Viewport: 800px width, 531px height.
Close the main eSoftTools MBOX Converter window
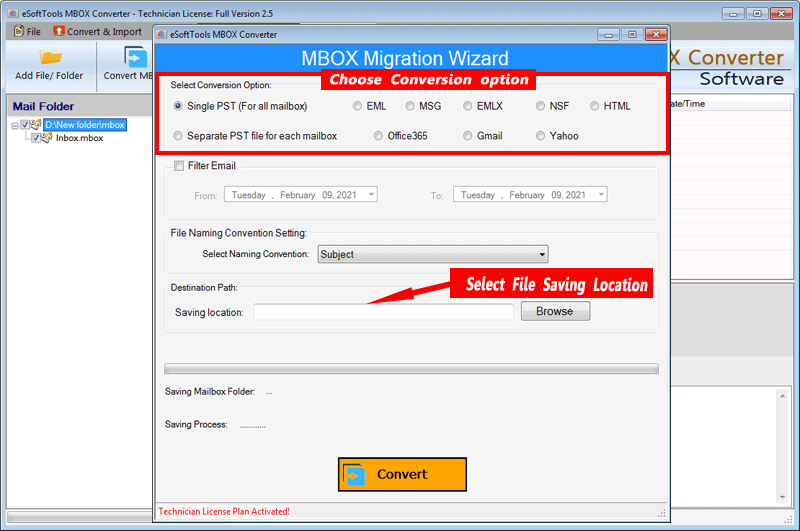pos(781,14)
